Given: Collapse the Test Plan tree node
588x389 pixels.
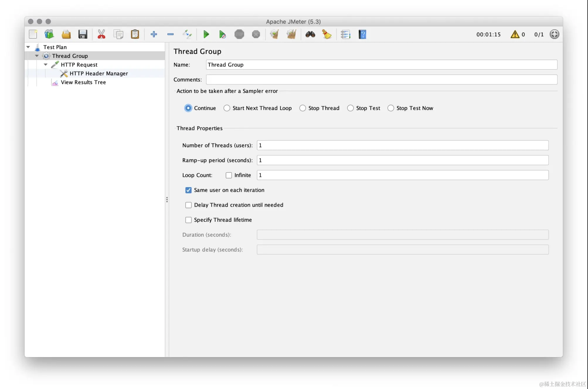Looking at the screenshot, I should (x=28, y=47).
